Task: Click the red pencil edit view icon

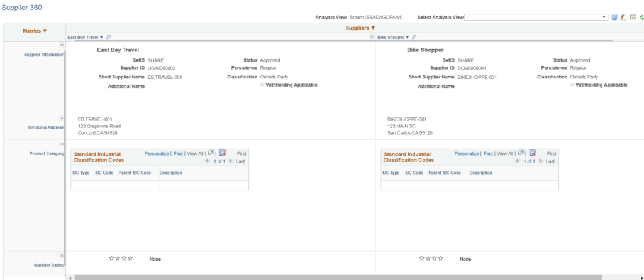Action: (623, 17)
